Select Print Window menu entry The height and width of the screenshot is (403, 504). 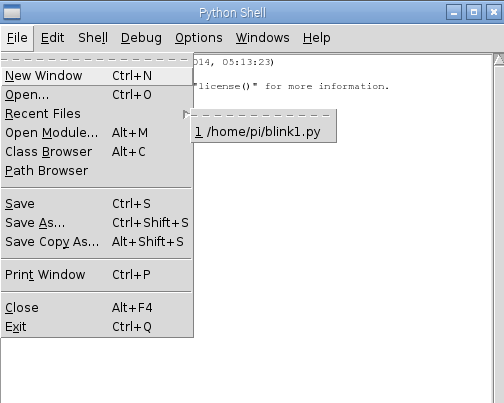point(97,275)
